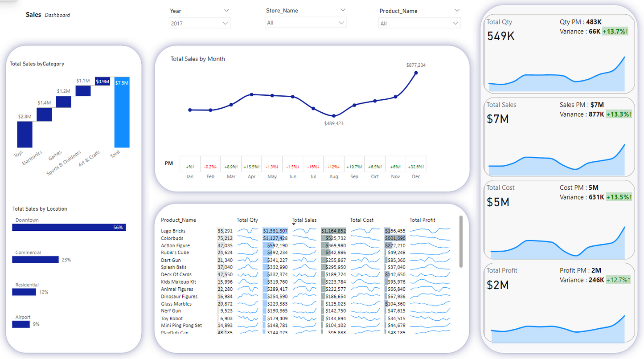Click the product table vertical scrollbar
This screenshot has width=644, height=359.
(460, 242)
